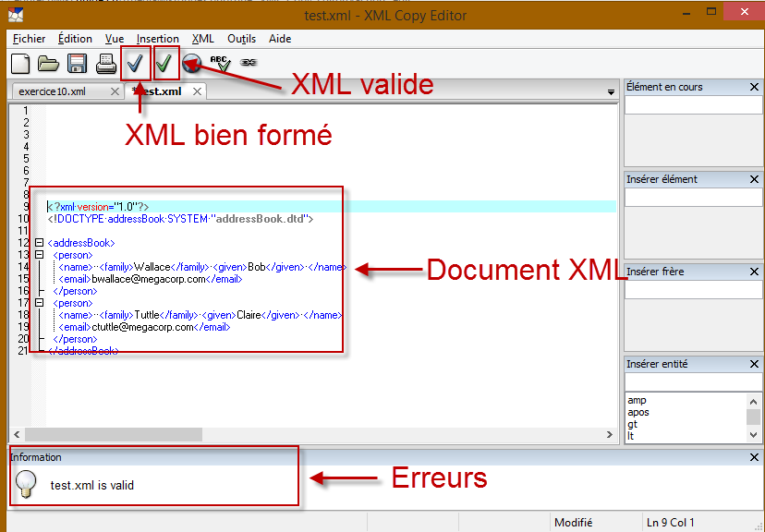Maximize the XML Copy Editor window
This screenshot has height=532, width=765.
[711, 12]
